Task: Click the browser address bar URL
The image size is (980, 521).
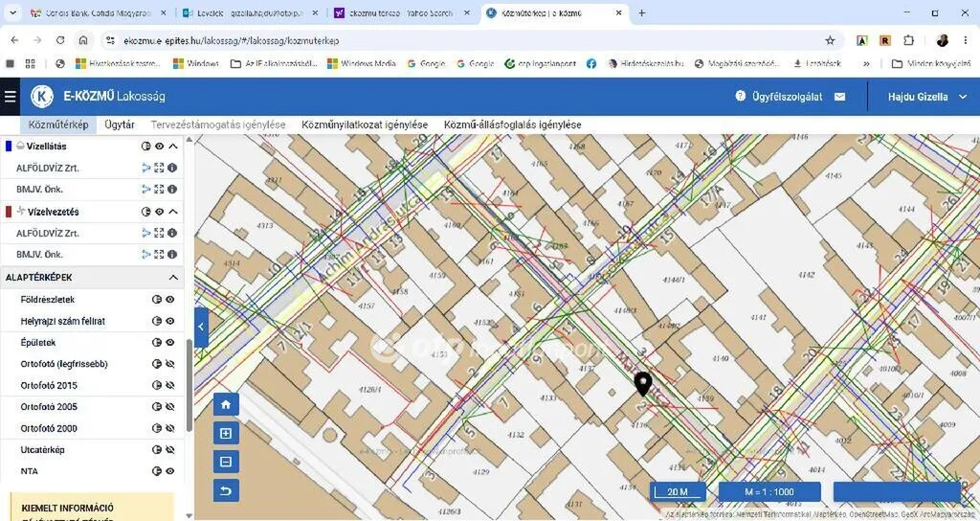Action: click(x=232, y=40)
